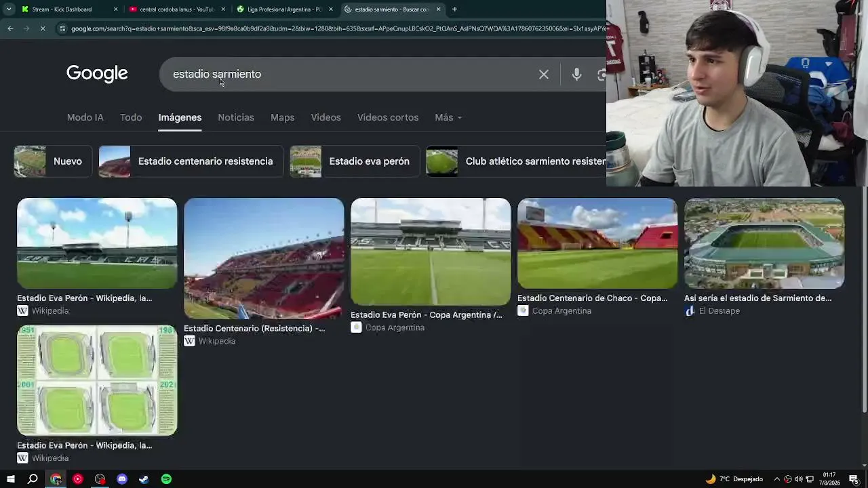Image resolution: width=868 pixels, height=488 pixels.
Task: Stop loading the page with the X button
Action: (x=42, y=28)
